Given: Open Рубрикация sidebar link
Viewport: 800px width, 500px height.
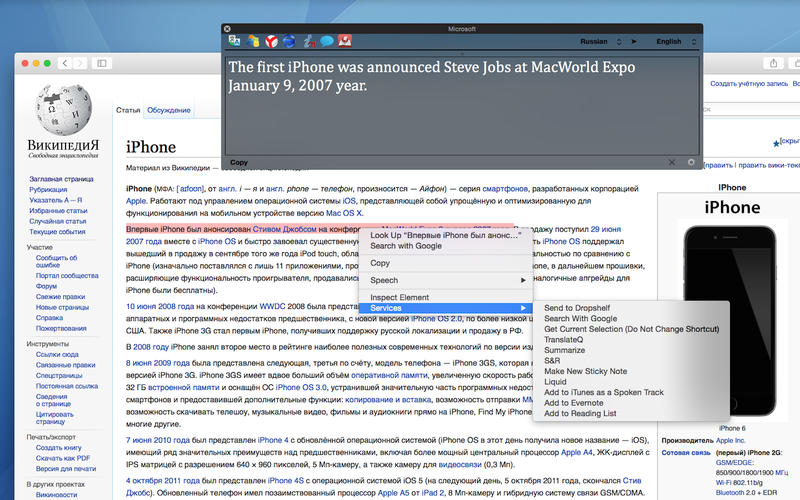Looking at the screenshot, I should pyautogui.click(x=48, y=189).
